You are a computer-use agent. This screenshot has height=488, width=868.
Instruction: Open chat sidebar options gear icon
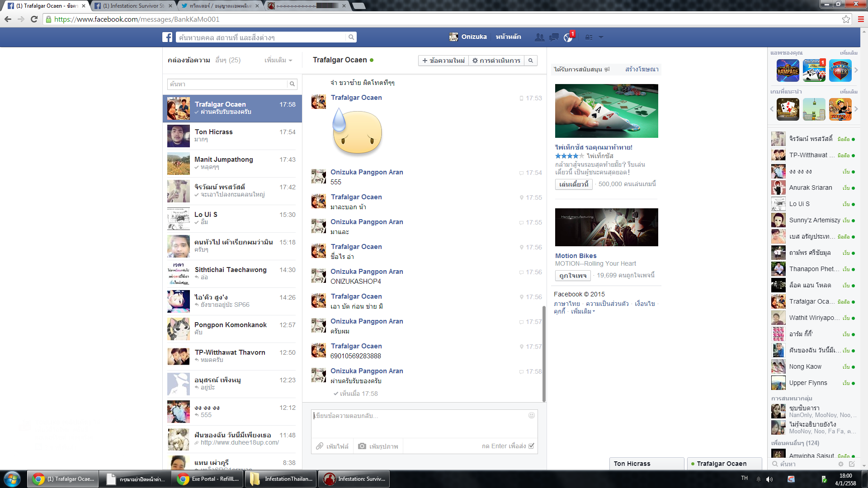coord(841,464)
